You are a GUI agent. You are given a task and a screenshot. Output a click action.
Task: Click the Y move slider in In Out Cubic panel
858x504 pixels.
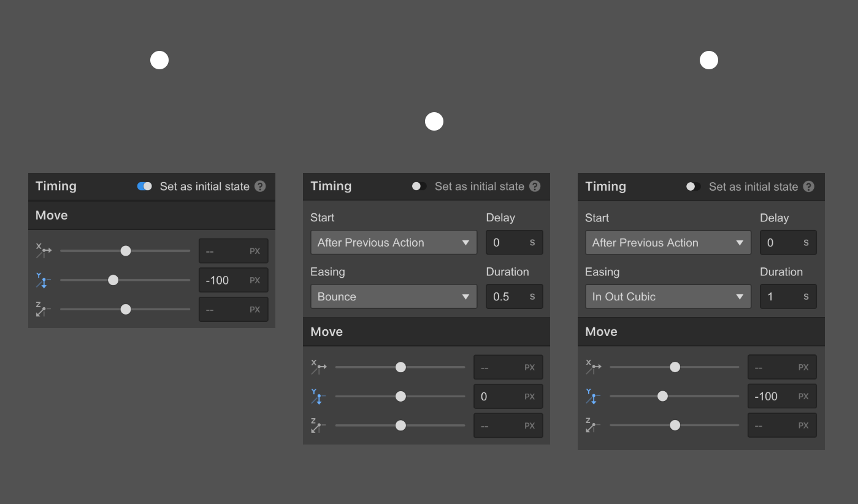[x=675, y=397]
